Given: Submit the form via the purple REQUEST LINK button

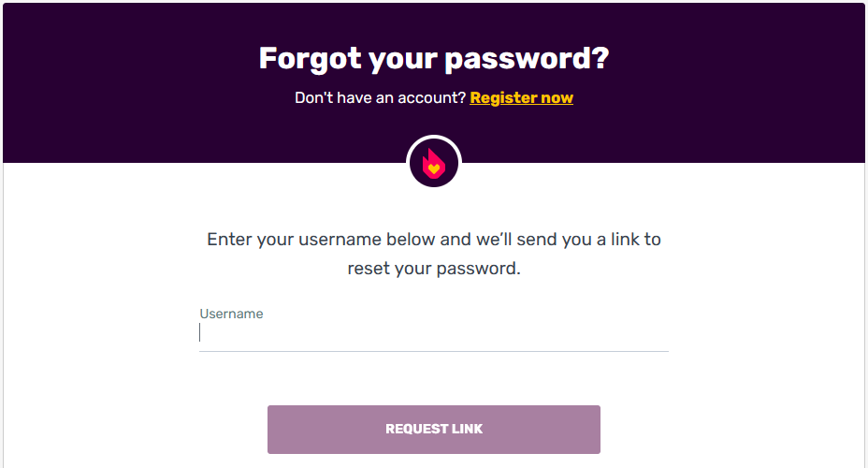Looking at the screenshot, I should [434, 430].
